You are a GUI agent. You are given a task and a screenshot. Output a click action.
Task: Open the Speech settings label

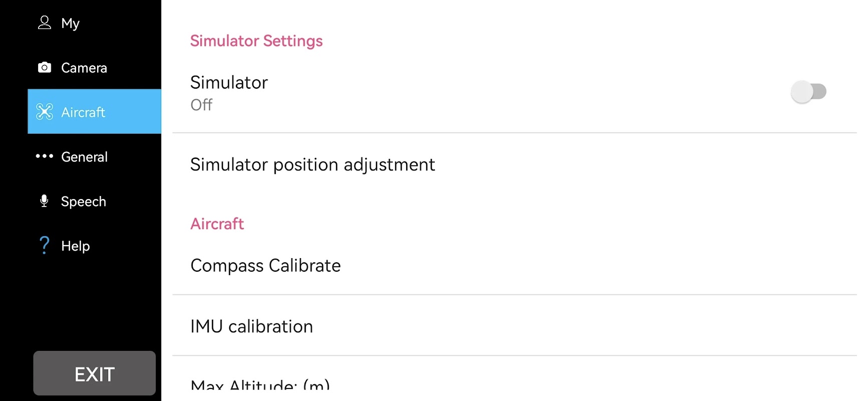click(x=84, y=202)
